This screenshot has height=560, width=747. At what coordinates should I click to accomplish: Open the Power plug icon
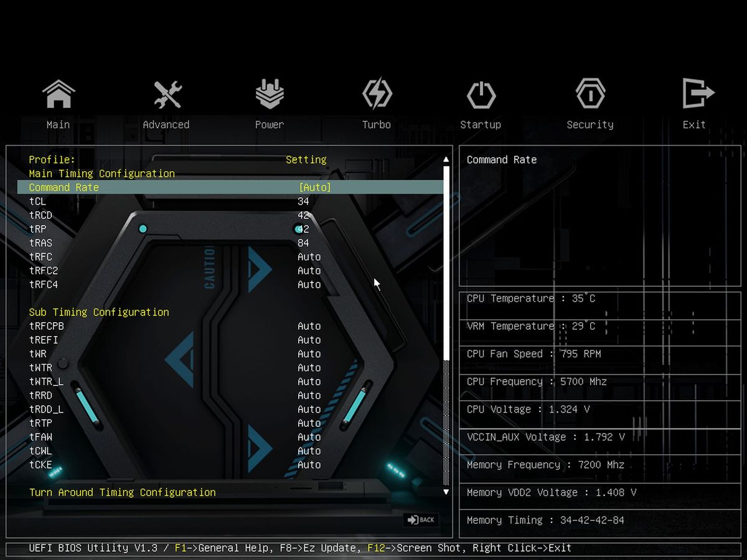(x=270, y=94)
